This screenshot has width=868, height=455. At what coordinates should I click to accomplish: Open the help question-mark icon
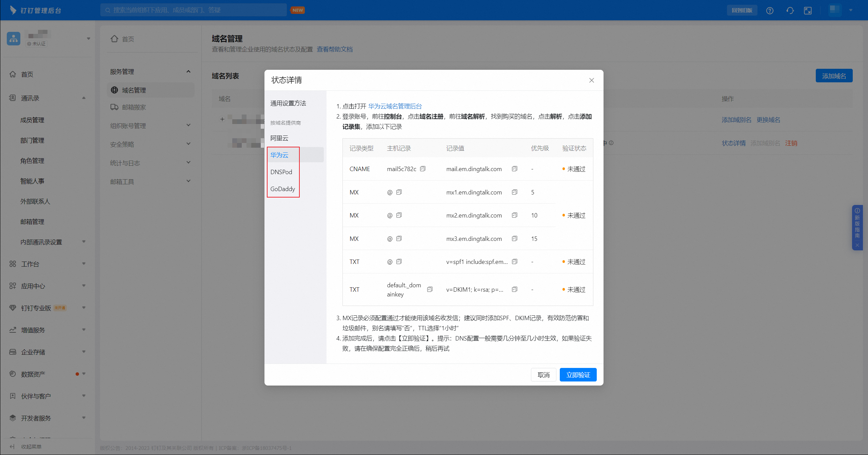pos(770,10)
